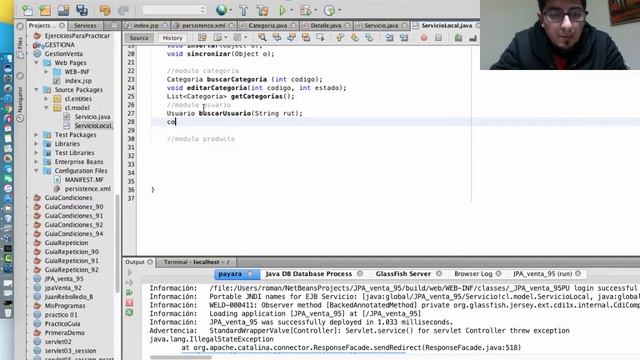The width and height of the screenshot is (640, 360).
Task: Collapse the Web Pages folder
Action: [x=36, y=63]
